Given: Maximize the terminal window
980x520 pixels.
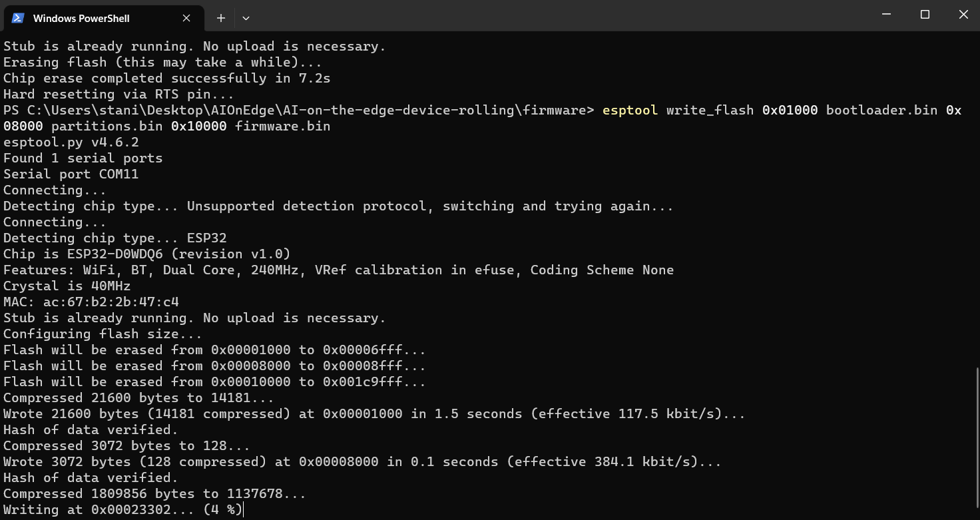Looking at the screenshot, I should pyautogui.click(x=925, y=15).
